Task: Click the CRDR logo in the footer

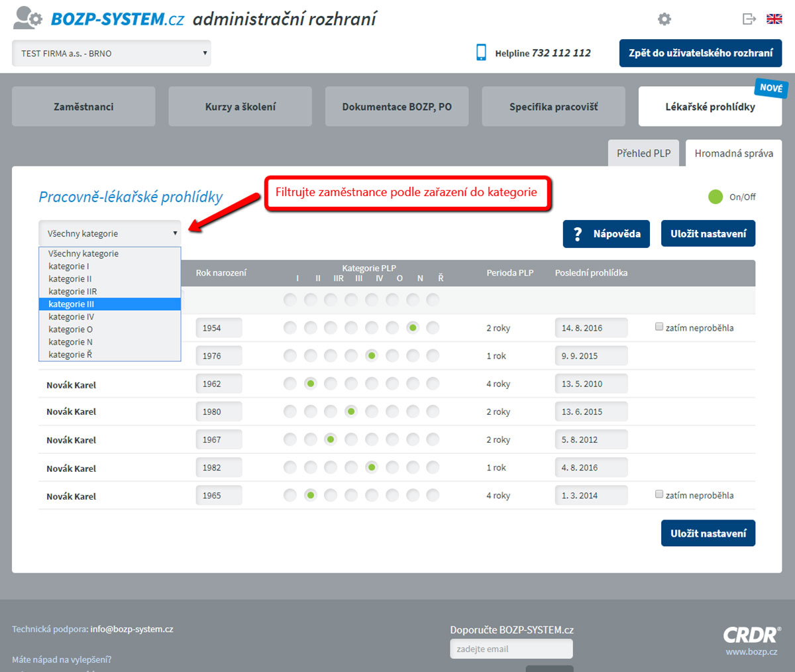Action: pyautogui.click(x=752, y=635)
